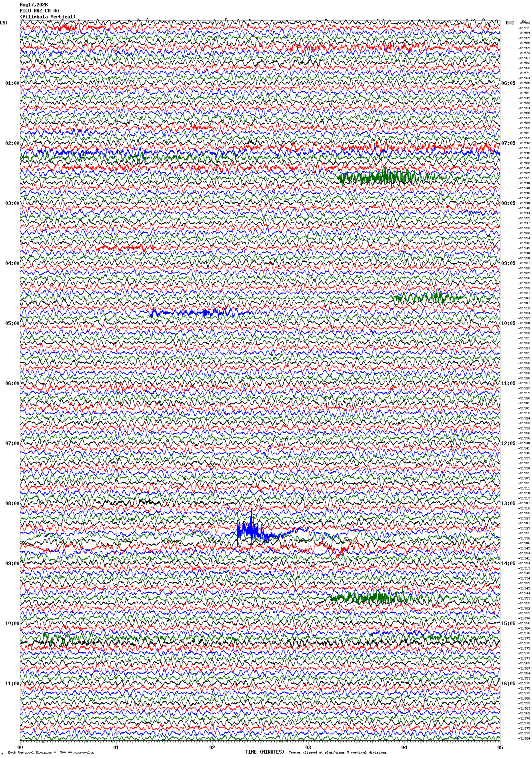
Task: Click the 00 minute axis tick label
Action: tap(20, 747)
